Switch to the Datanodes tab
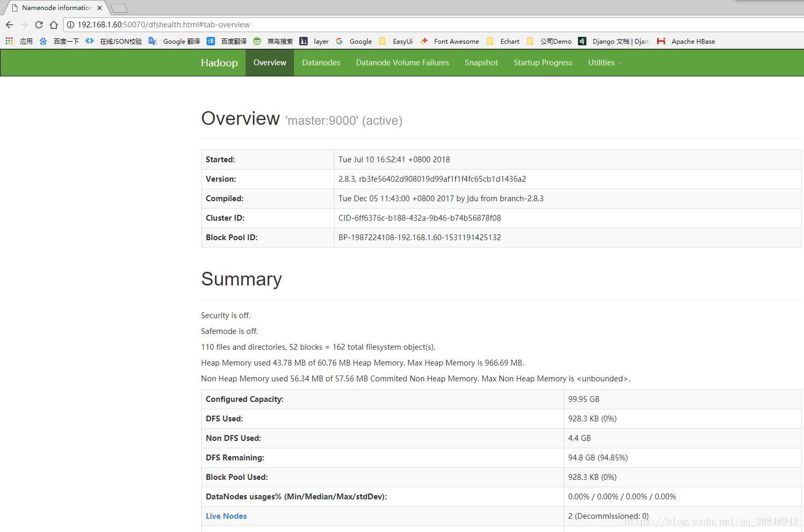This screenshot has height=532, width=804. [x=321, y=63]
